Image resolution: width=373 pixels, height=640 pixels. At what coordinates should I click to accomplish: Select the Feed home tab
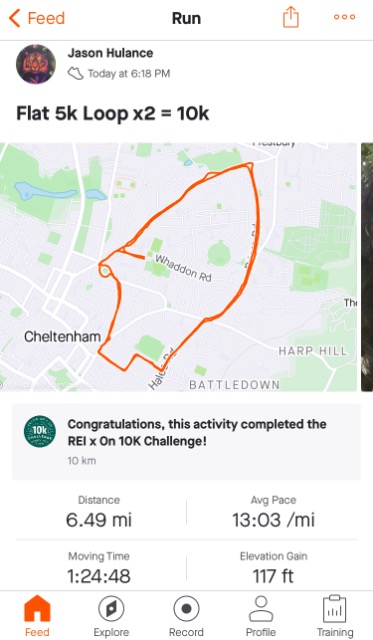(37, 616)
